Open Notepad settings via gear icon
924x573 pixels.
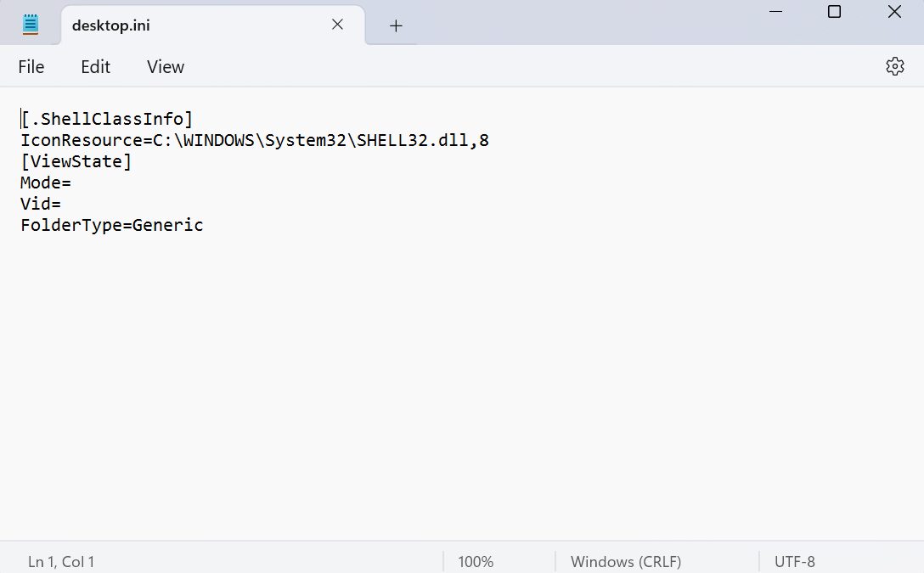(895, 65)
